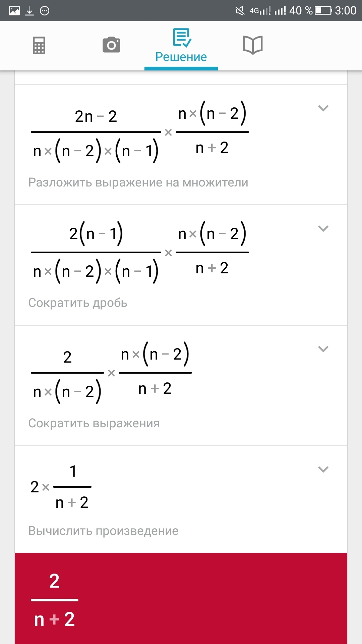Tap the 'Вычислить произведение' step description
The width and height of the screenshot is (362, 644).
103,531
